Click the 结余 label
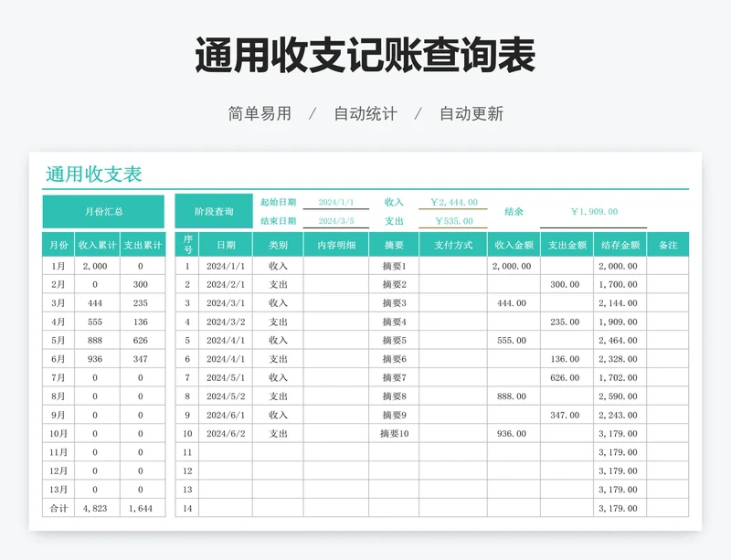Viewport: 731px width, 560px height. point(514,212)
